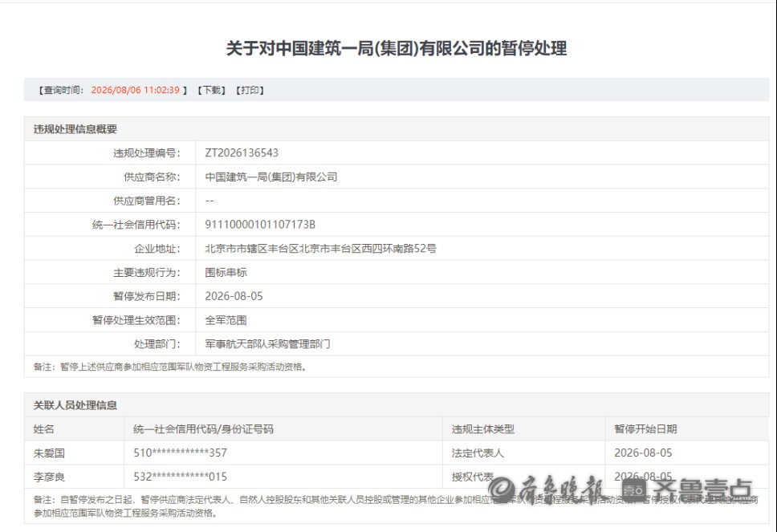Select violation number ZT2026136543
Screen dimensions: 777x532
242,153
